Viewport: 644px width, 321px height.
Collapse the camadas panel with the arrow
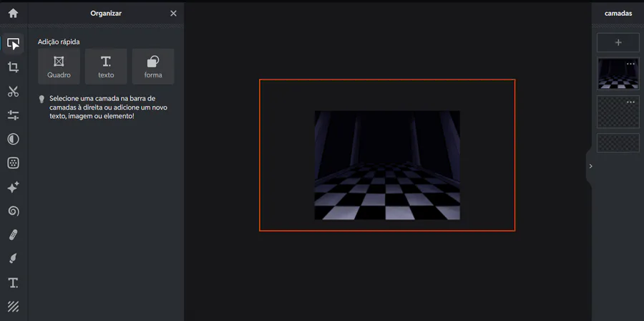(x=590, y=166)
